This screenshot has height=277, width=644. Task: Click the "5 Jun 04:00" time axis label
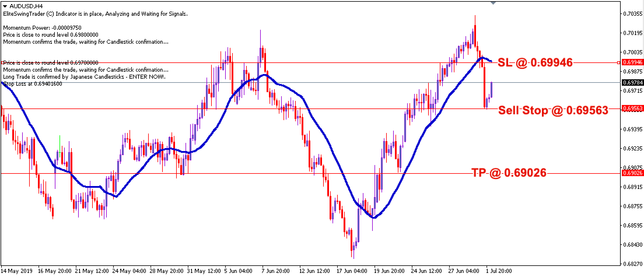tap(238, 271)
